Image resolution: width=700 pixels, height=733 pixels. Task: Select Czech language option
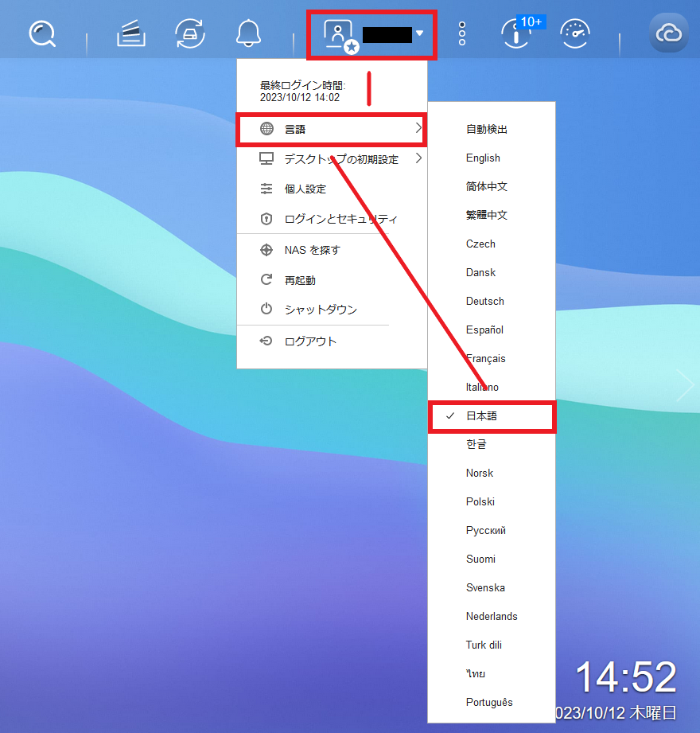coord(492,244)
